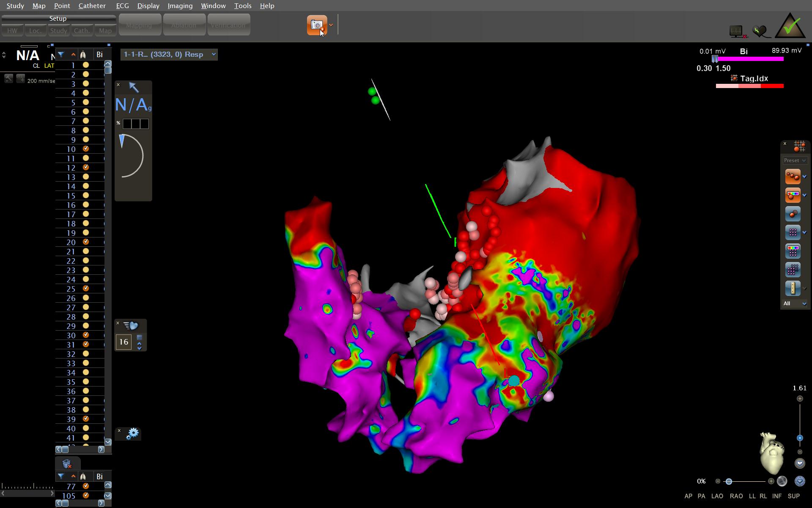Click the ruler measurement tool icon

point(793,288)
